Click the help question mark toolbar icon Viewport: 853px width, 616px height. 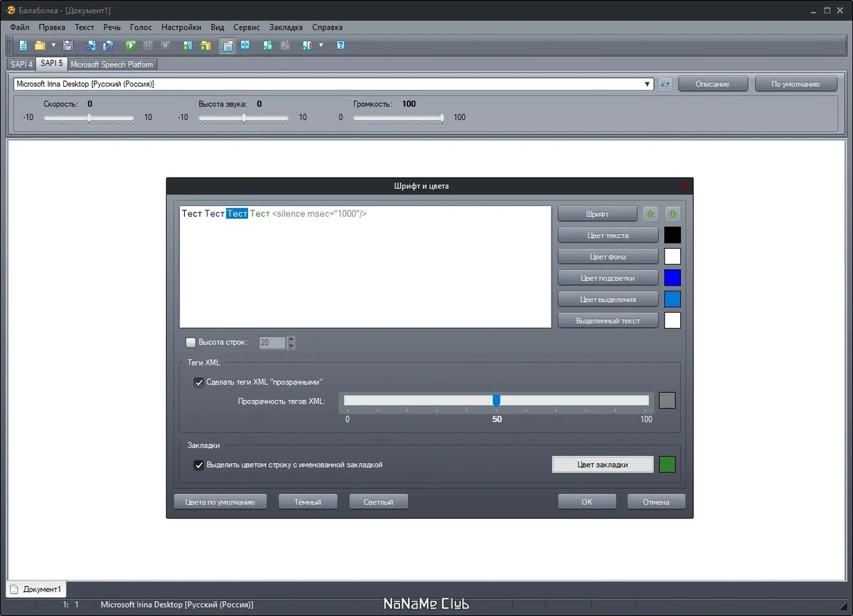point(340,45)
